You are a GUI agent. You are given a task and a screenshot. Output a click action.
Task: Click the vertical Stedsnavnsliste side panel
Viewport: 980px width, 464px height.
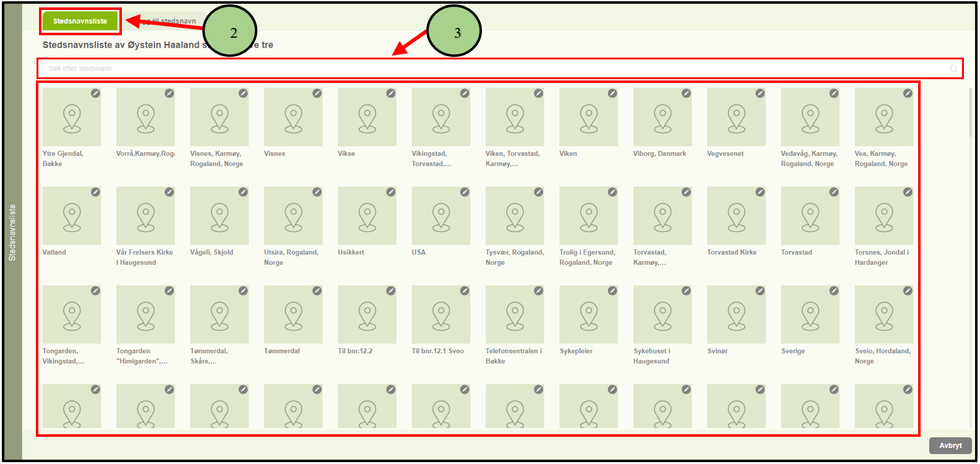12,232
